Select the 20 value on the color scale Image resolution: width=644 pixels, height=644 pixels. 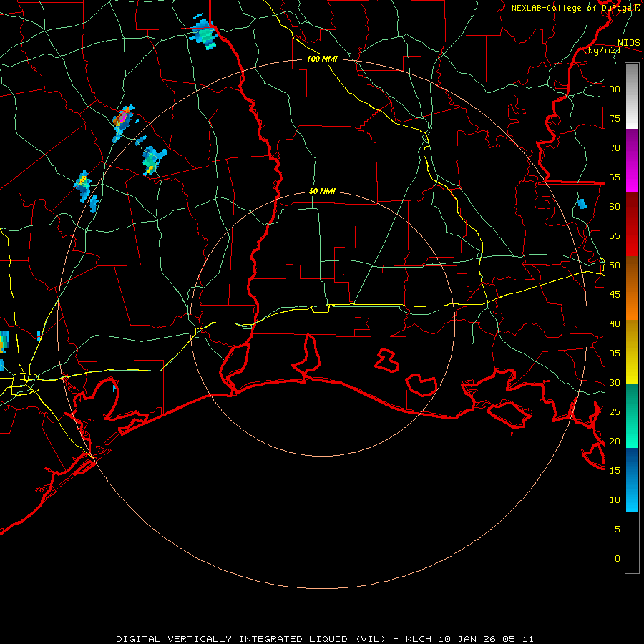coord(615,441)
